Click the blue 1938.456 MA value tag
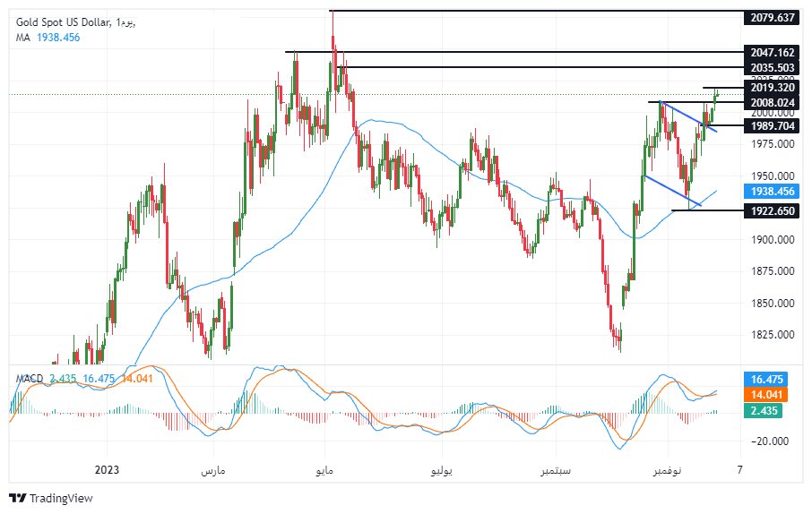The height and width of the screenshot is (514, 812). click(773, 192)
